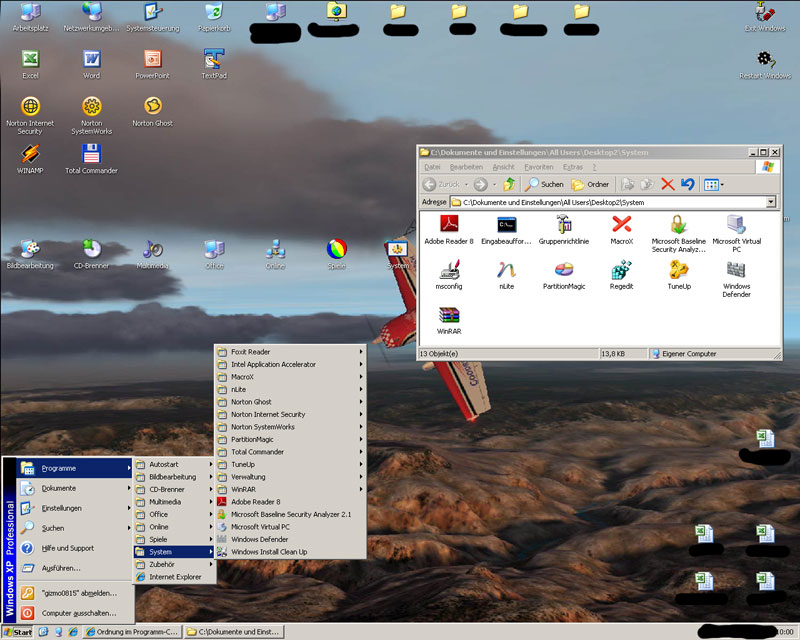The height and width of the screenshot is (640, 800).
Task: Open the Datei menu in explorer
Action: [432, 167]
